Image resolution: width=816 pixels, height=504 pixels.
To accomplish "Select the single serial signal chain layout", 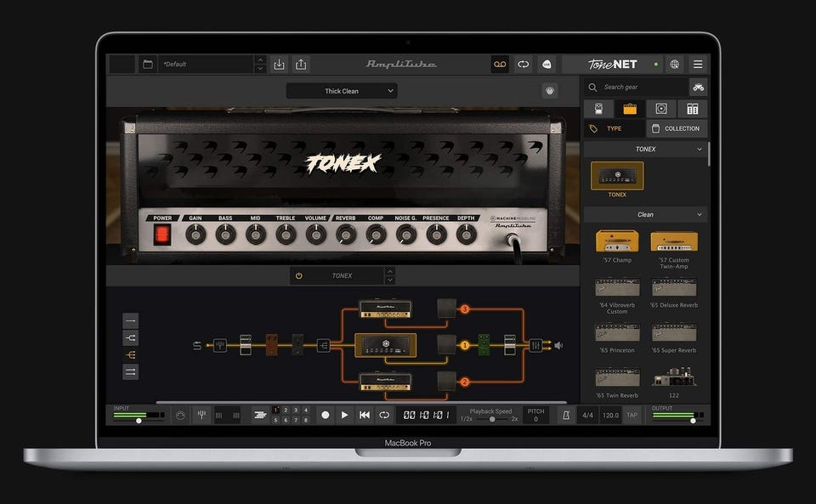I will click(x=130, y=320).
